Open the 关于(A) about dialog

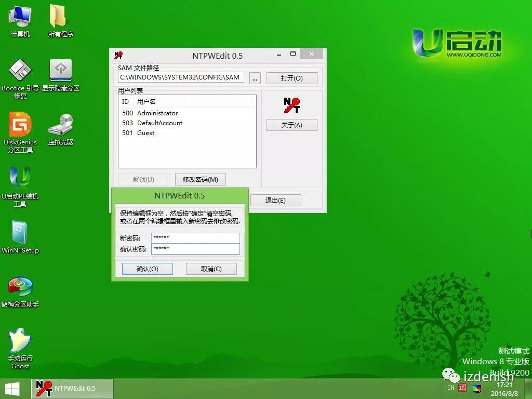click(291, 125)
